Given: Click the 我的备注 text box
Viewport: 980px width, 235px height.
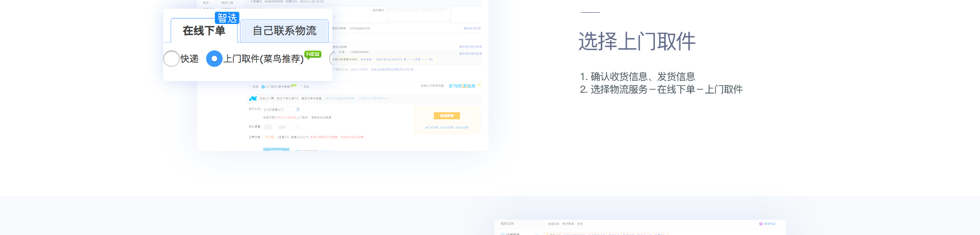Looking at the screenshot, I should point(419,14).
